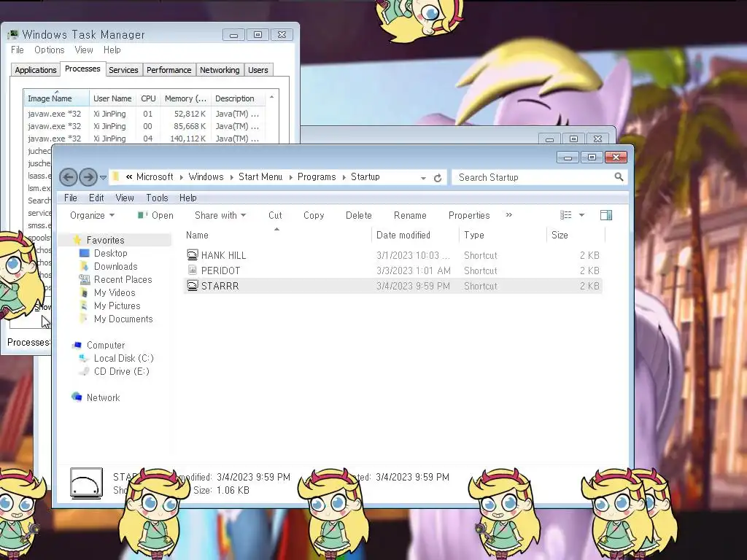This screenshot has height=560, width=747.
Task: Select the PERIDOT shortcut icon
Action: point(192,270)
